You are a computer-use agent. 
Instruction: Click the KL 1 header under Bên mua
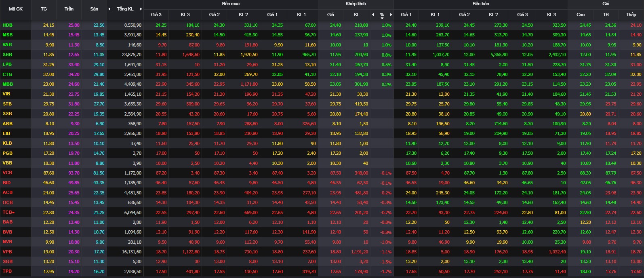tap(301, 15)
